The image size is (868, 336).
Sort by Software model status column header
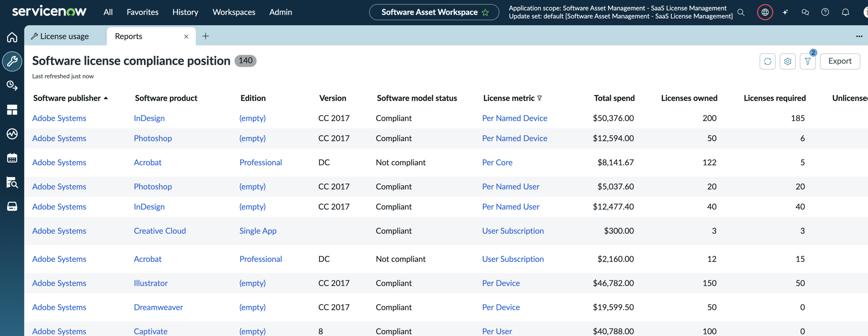tap(417, 98)
